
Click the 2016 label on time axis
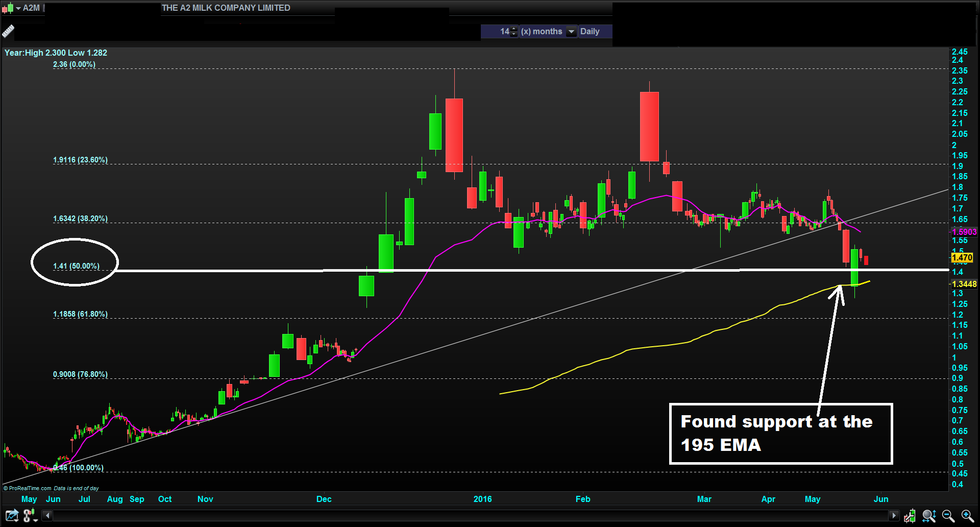483,499
